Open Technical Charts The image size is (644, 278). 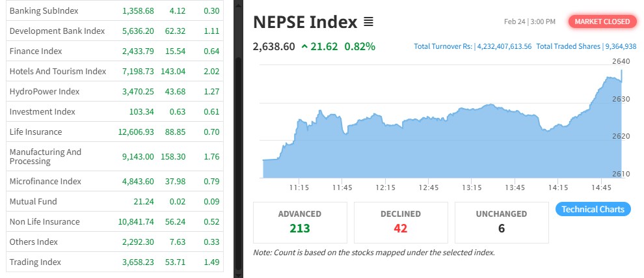point(593,209)
